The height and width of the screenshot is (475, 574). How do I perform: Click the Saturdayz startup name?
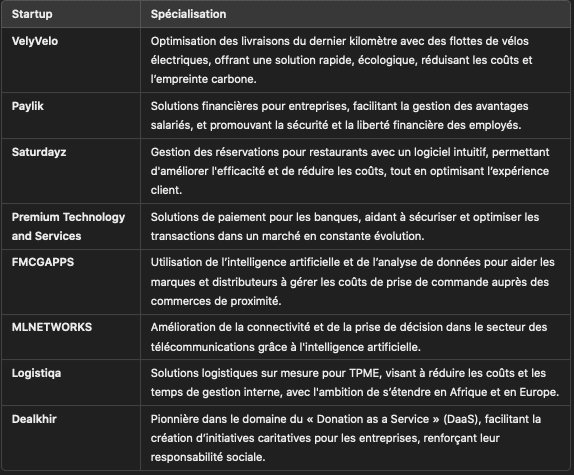coord(39,152)
